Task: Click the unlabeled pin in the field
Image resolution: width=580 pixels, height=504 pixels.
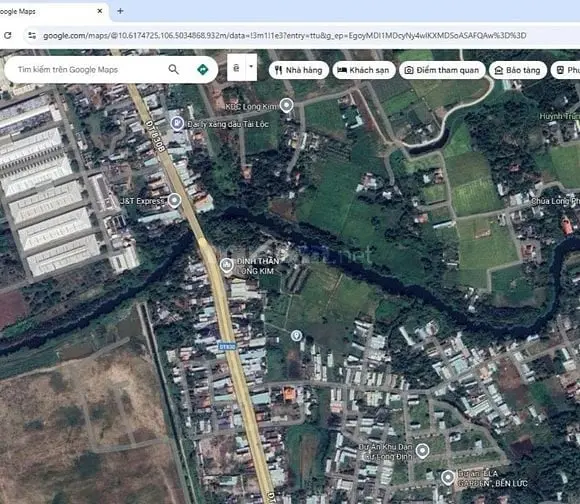Action: (296, 336)
